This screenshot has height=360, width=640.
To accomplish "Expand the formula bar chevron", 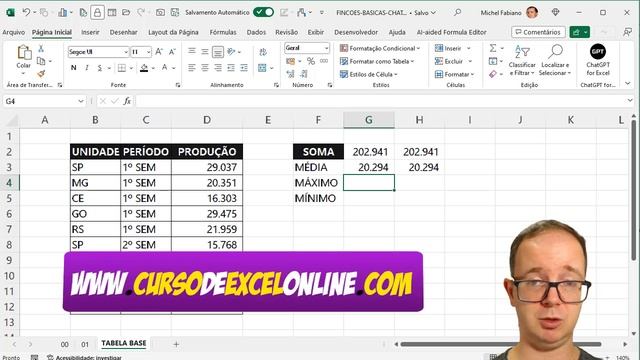I will click(x=630, y=100).
